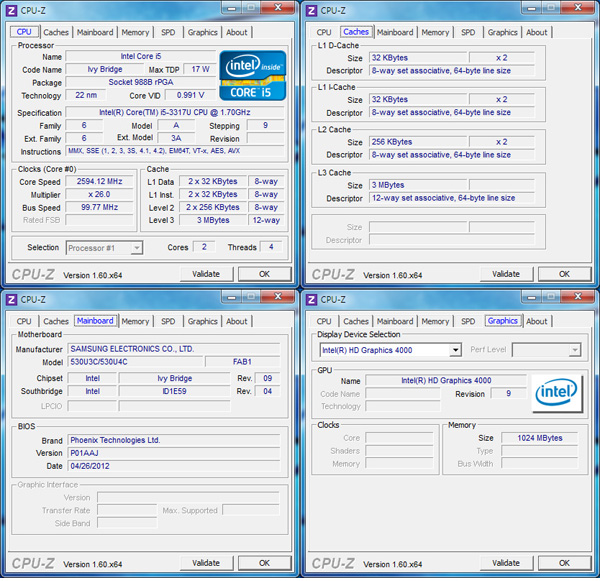Select the Mainboard tab in the Caches window
This screenshot has width=600, height=581.
395,32
